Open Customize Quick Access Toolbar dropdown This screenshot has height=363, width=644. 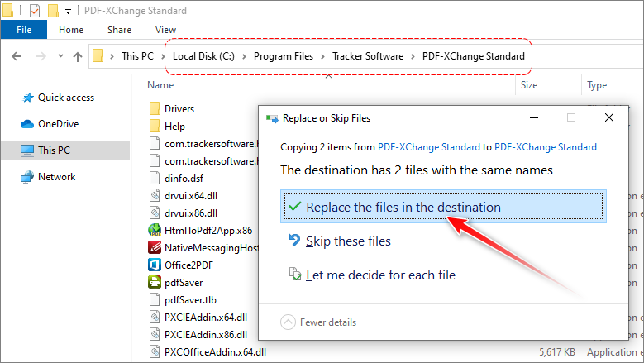click(68, 12)
